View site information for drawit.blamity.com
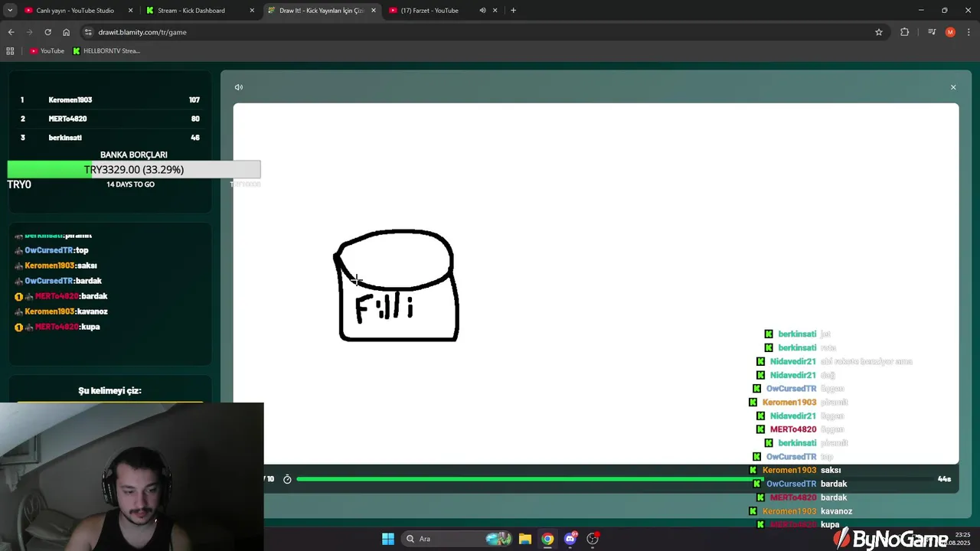The width and height of the screenshot is (980, 551). 88,32
